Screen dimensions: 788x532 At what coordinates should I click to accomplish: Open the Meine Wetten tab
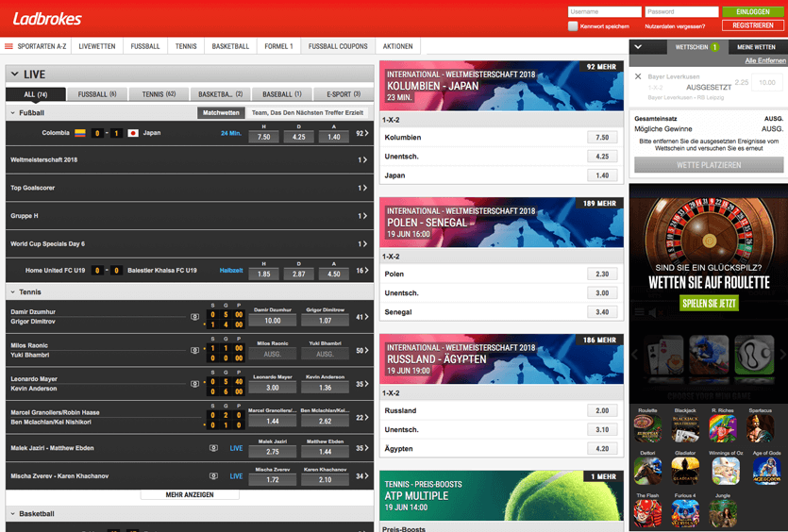click(756, 47)
